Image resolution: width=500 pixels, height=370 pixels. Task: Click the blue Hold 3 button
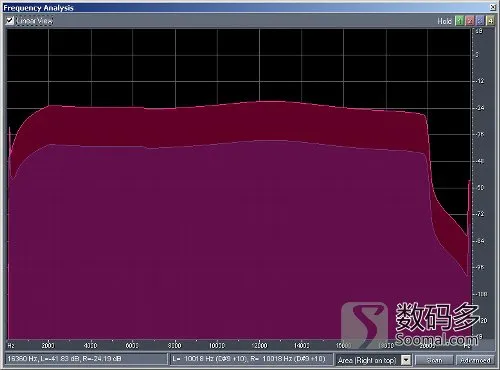480,21
